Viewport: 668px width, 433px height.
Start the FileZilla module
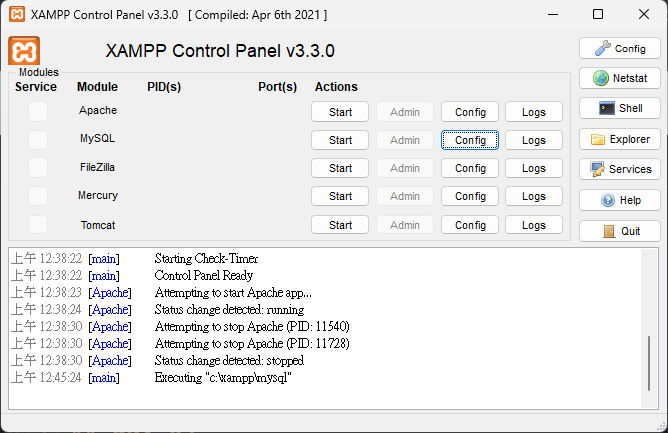(x=340, y=168)
